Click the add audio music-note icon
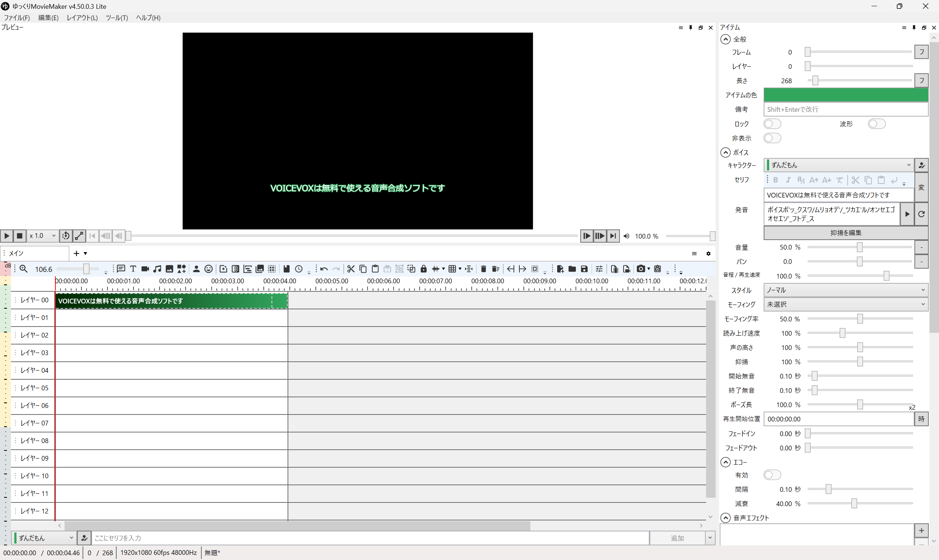 157,269
